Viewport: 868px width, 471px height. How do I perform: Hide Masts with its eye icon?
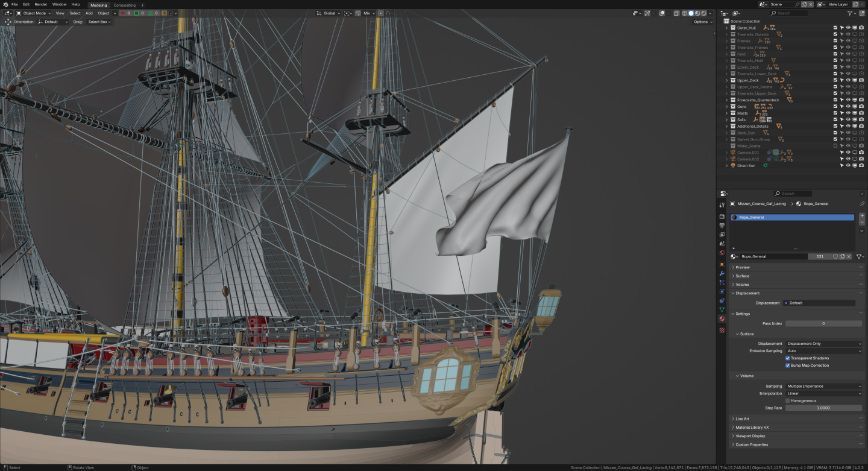(848, 113)
